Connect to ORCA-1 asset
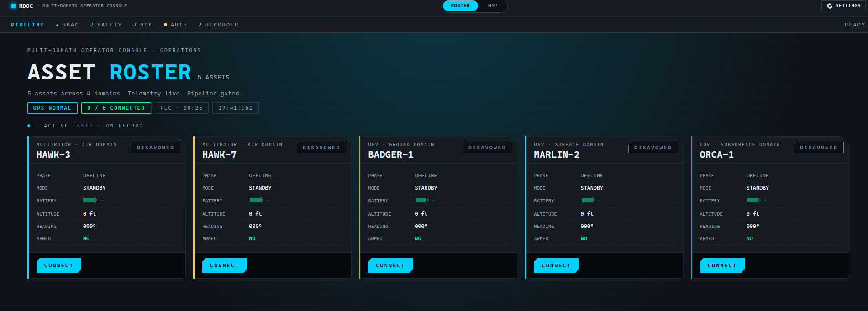Image resolution: width=868 pixels, height=311 pixels. click(721, 265)
